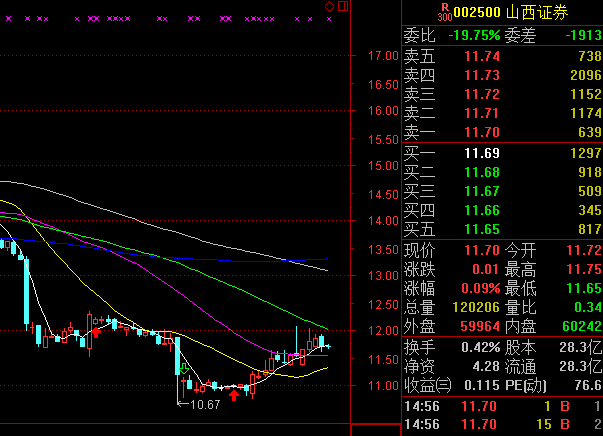Select the 卖三 price 11.72
Image resolution: width=603 pixels, height=436 pixels.
pyautogui.click(x=482, y=95)
